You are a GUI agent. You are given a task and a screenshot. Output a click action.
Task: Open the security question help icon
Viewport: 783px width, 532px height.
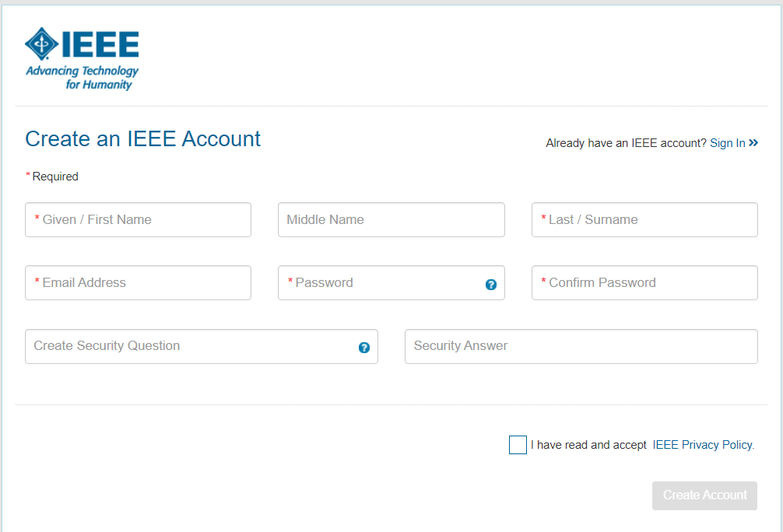click(x=363, y=348)
